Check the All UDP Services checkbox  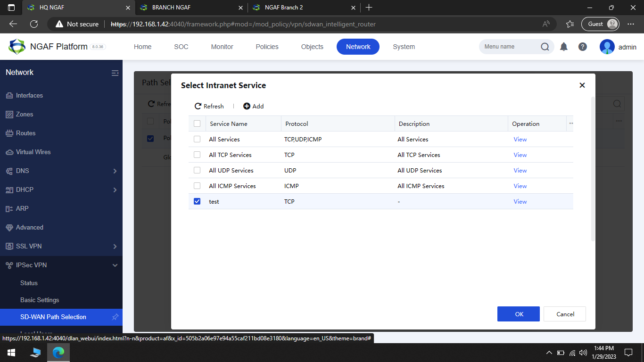197,170
